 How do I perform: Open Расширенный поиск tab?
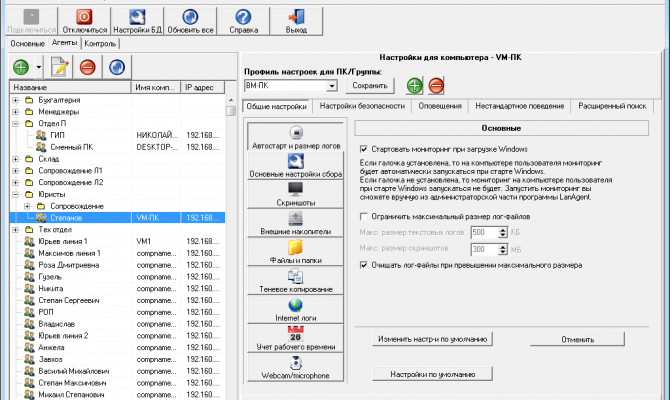tap(612, 106)
